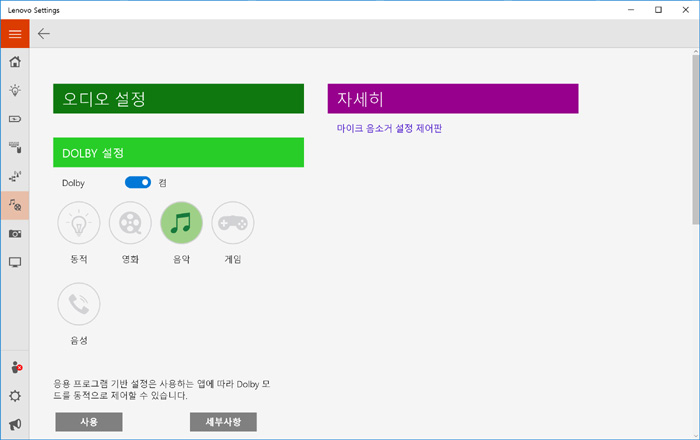Open the hamburger menu

15,34
